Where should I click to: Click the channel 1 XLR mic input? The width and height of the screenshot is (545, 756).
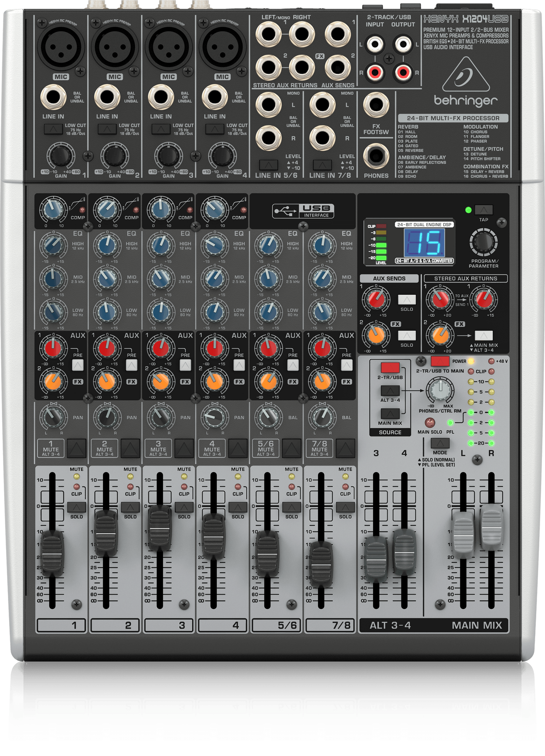(x=61, y=47)
